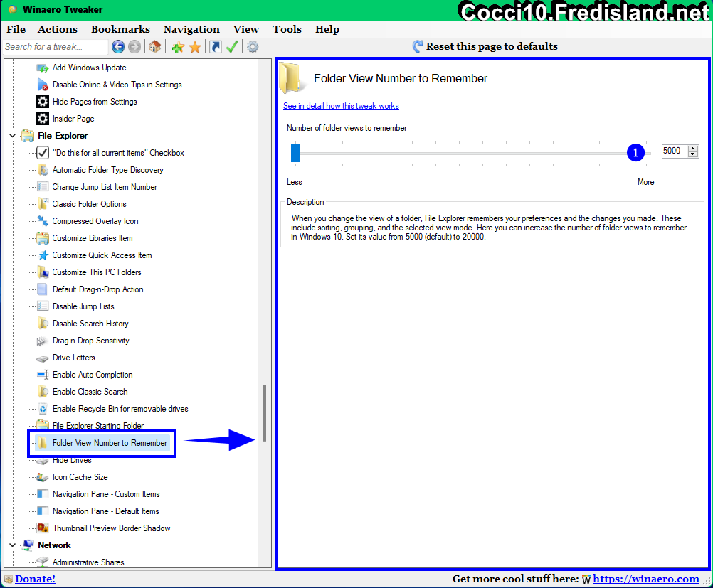Collapse the File Explorer tree category
This screenshot has width=713, height=588.
13,136
